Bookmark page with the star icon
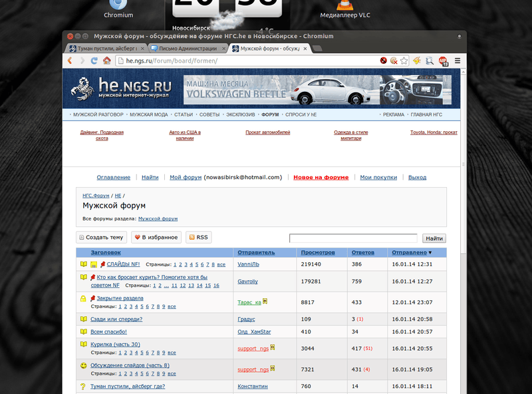This screenshot has width=532, height=394. pos(404,61)
